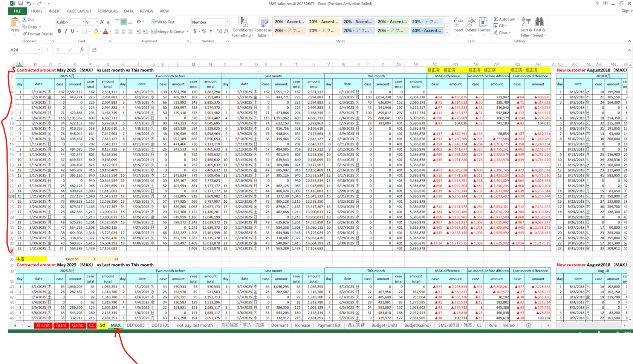Open the borders dropdown arrow
The image size is (633, 364).
point(89,31)
